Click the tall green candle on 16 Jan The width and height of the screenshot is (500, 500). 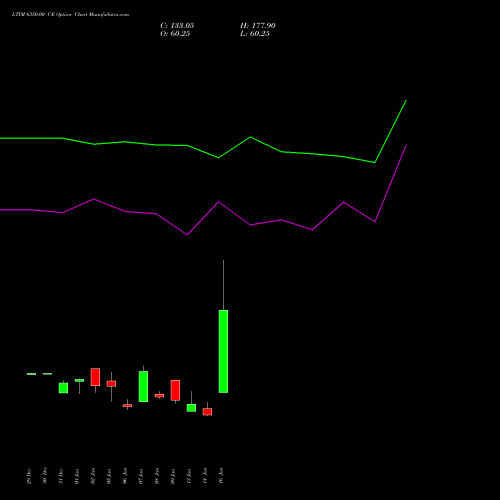223,351
